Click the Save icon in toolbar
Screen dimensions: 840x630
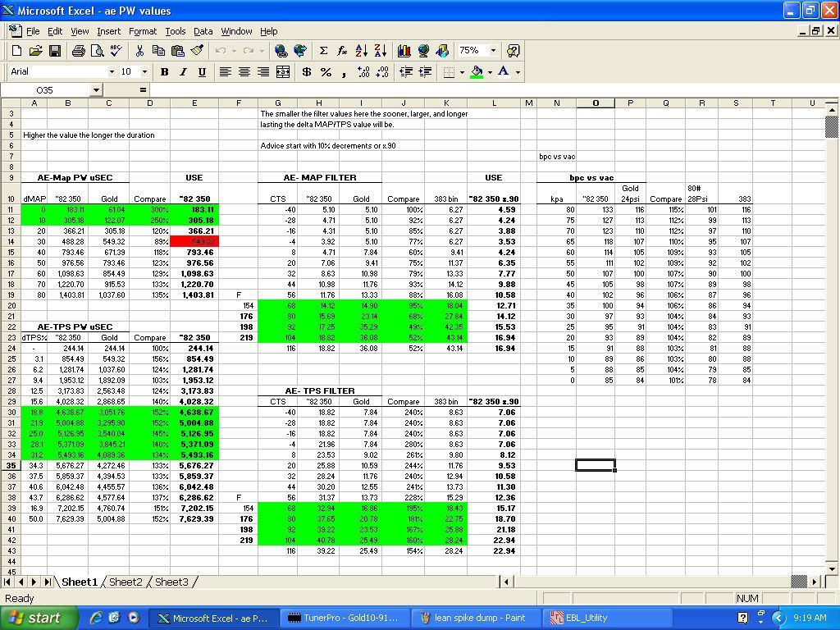click(x=55, y=51)
